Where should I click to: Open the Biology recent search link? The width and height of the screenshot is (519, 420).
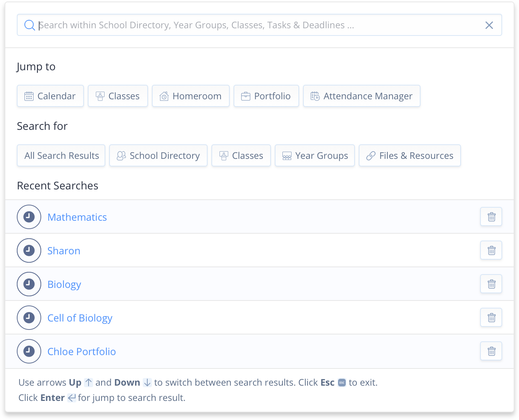(64, 284)
